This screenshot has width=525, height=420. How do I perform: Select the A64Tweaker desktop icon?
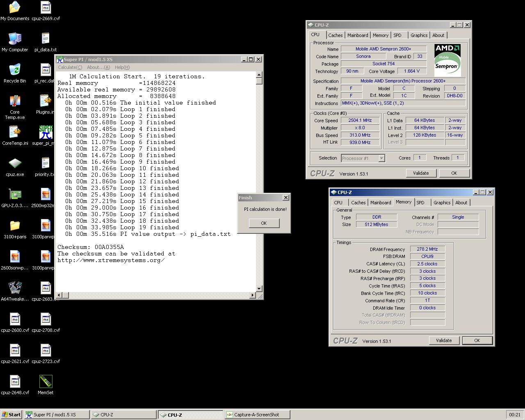click(15, 292)
